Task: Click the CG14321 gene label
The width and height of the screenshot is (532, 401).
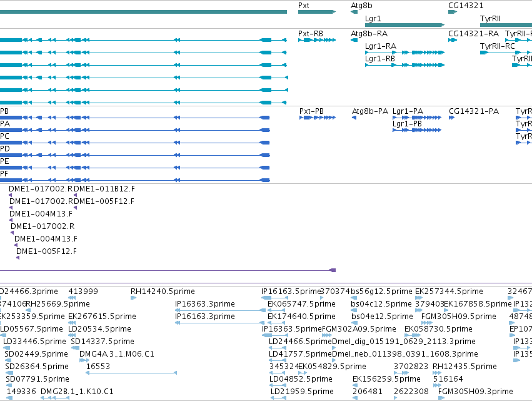Action: point(466,6)
